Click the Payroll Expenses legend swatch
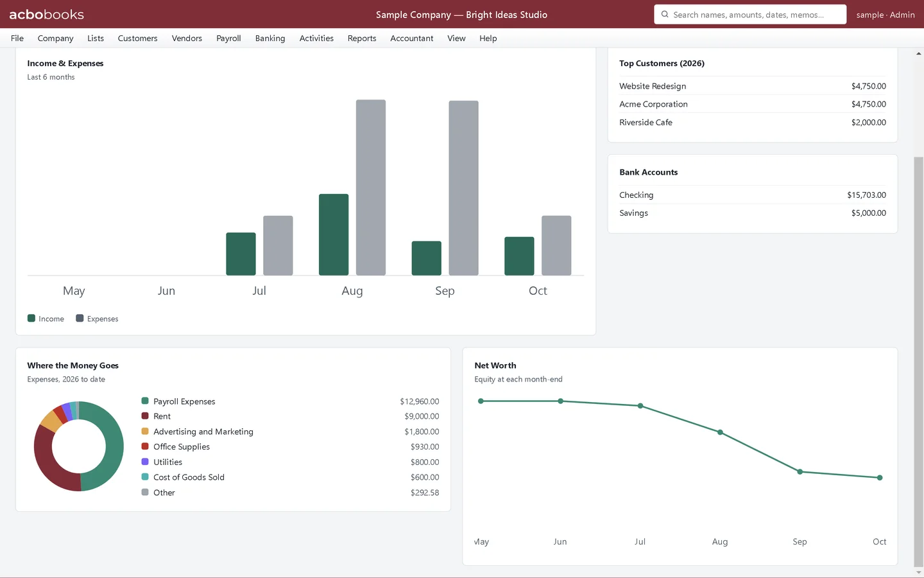The image size is (924, 578). (145, 401)
